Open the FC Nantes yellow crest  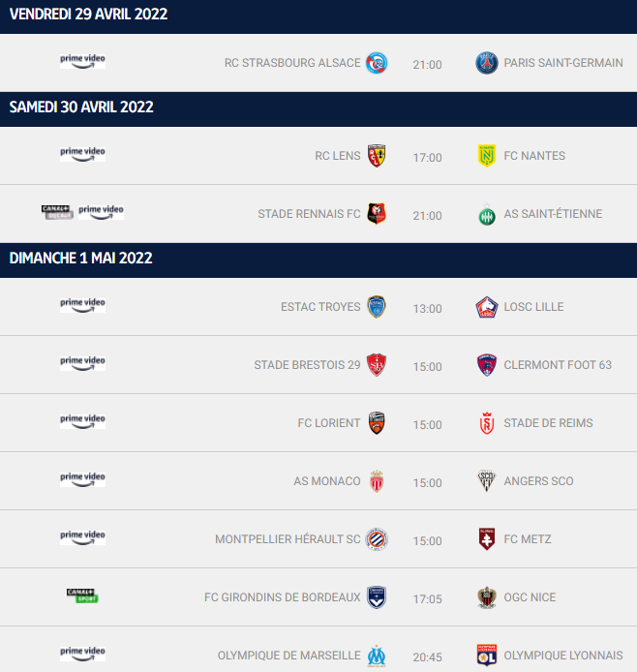click(x=487, y=156)
